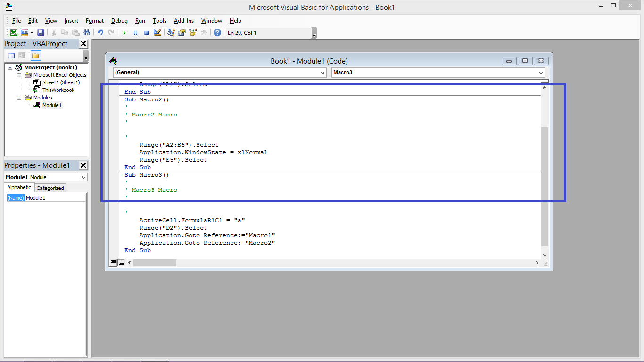The height and width of the screenshot is (362, 644).
Task: Open the Debug menu
Action: [119, 21]
